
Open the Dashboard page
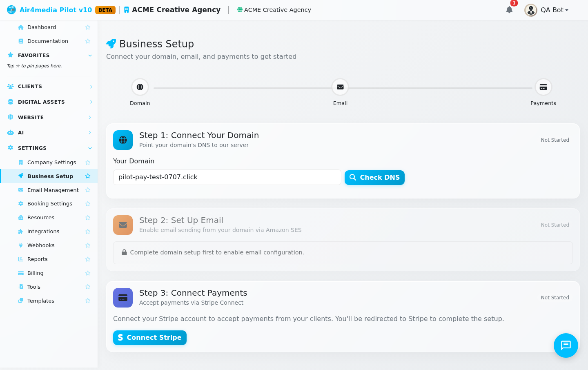click(x=42, y=27)
